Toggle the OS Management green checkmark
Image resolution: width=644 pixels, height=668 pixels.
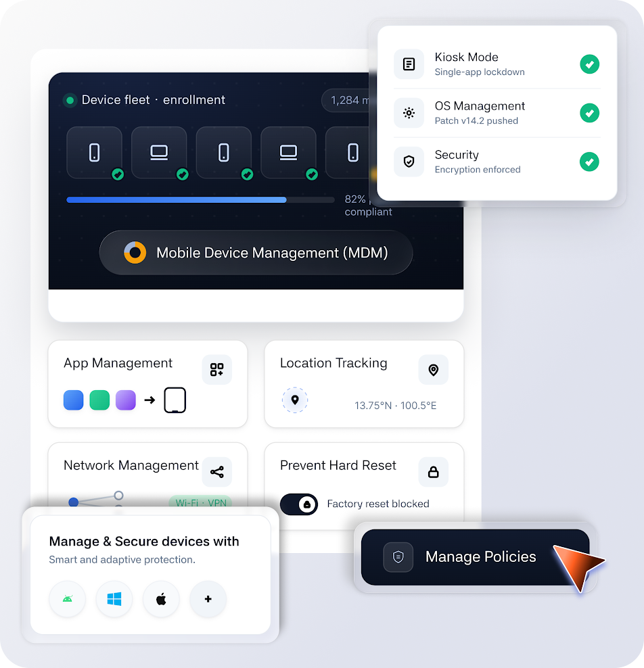pos(589,113)
